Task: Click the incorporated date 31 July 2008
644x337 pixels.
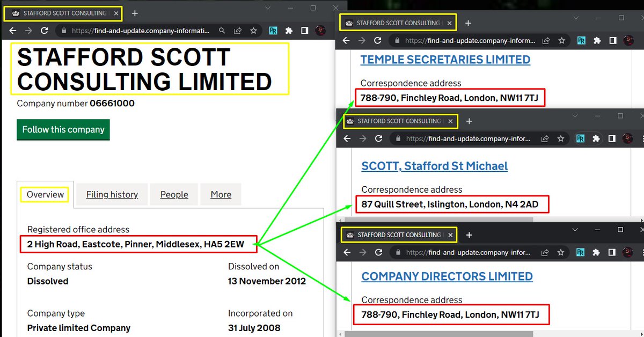Action: 254,328
